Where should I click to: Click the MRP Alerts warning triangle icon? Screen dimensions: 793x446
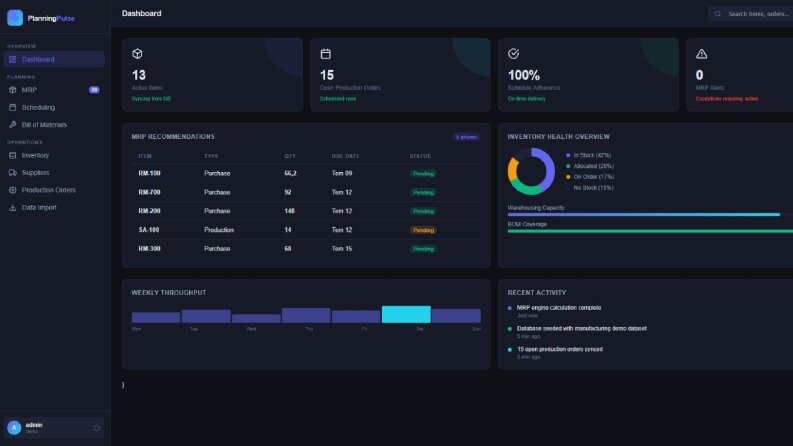[701, 54]
